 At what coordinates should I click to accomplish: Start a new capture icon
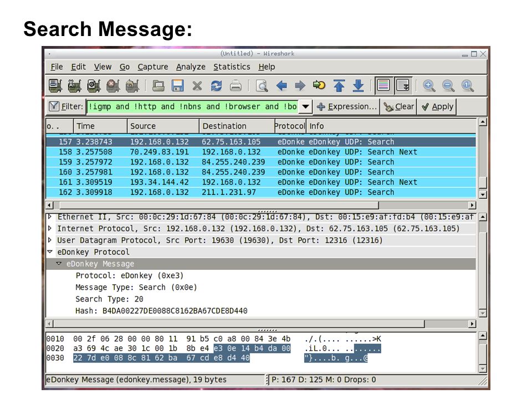[94, 85]
